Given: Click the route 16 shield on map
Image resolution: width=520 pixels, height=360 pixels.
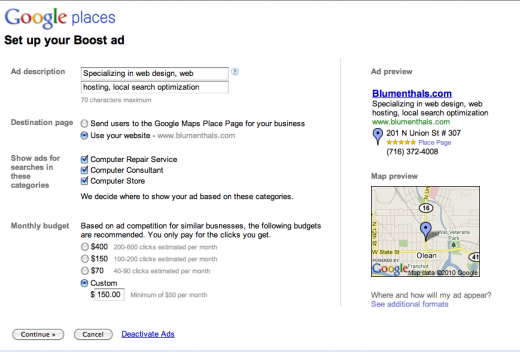Looking at the screenshot, I should 426,208.
